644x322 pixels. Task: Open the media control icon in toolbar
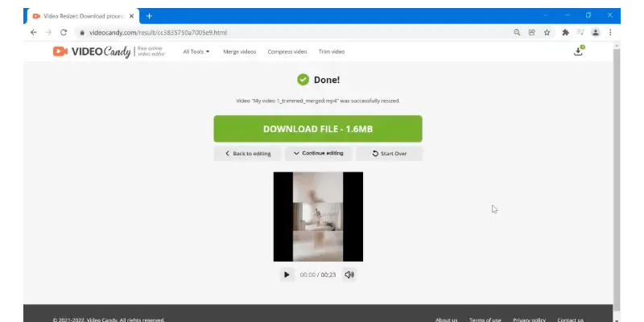pyautogui.click(x=580, y=32)
